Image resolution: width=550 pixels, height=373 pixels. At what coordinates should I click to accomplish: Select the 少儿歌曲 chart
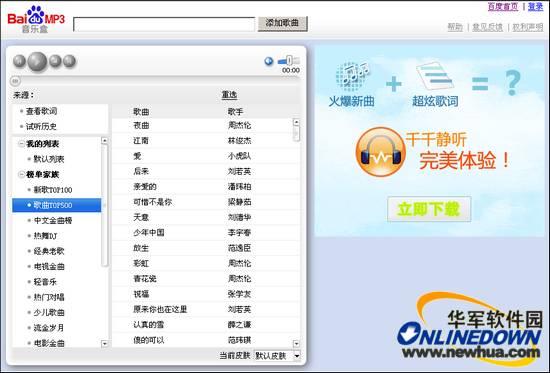click(49, 312)
